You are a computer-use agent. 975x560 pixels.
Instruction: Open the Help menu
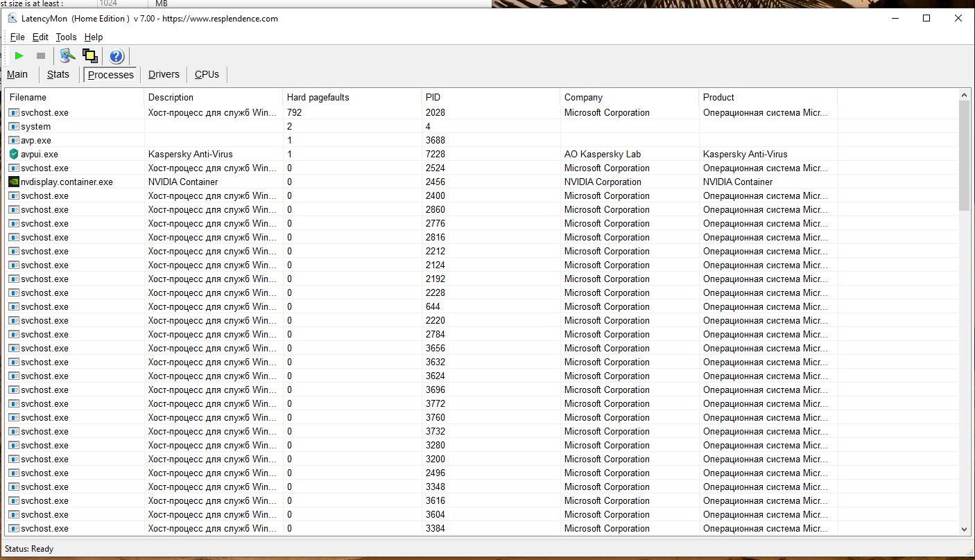click(94, 37)
